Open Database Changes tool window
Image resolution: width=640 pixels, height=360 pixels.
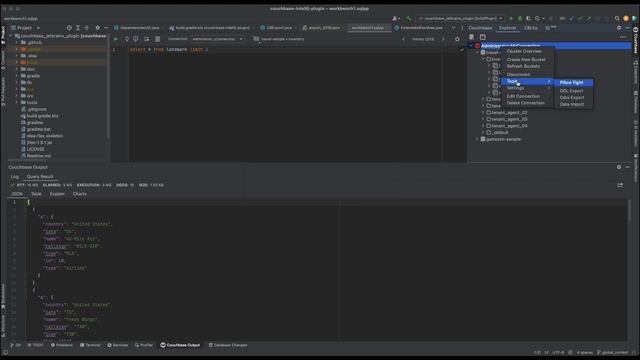(228, 345)
